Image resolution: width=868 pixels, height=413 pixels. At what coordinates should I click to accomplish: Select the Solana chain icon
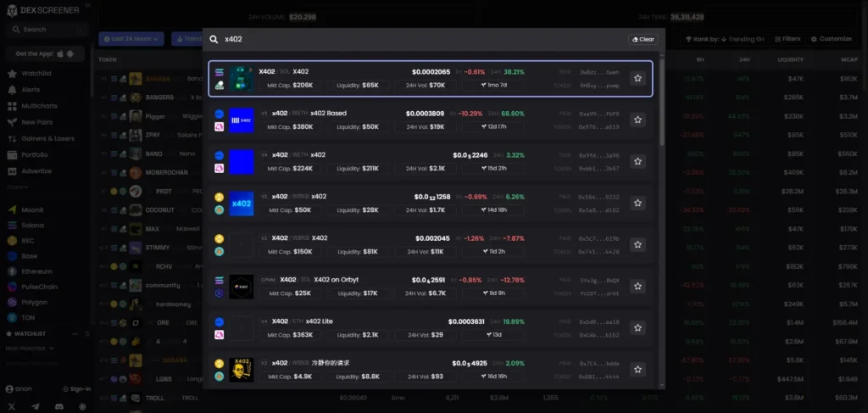12,226
